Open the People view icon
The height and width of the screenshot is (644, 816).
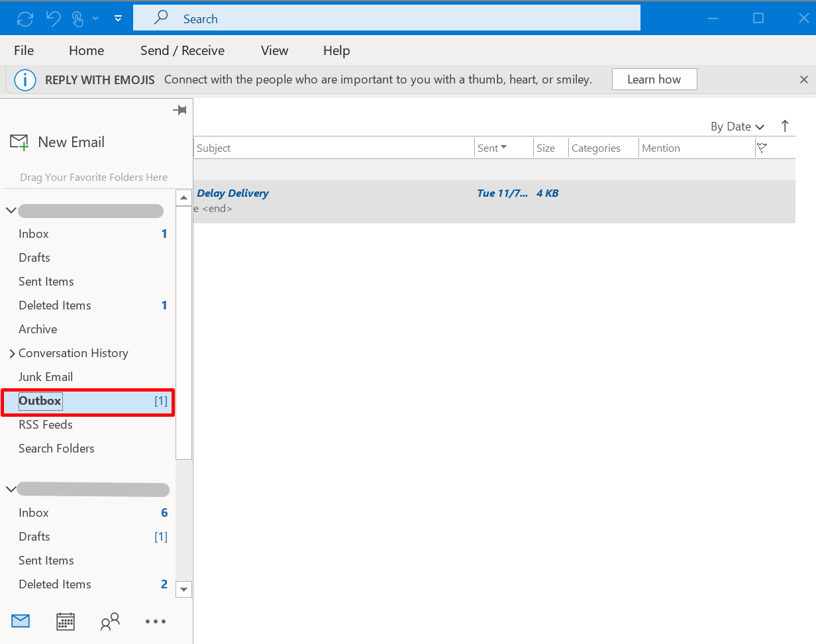[x=110, y=621]
